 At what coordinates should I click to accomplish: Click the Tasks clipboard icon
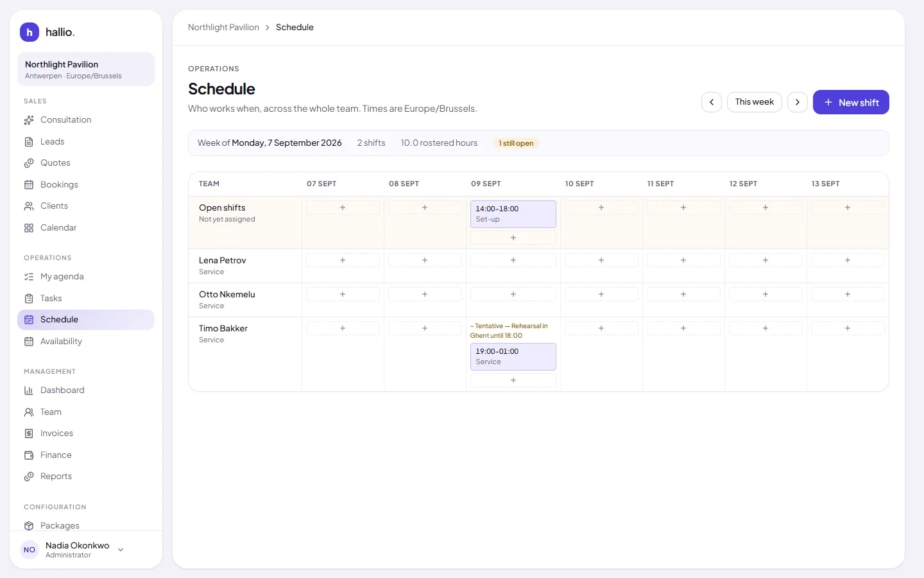pos(29,299)
